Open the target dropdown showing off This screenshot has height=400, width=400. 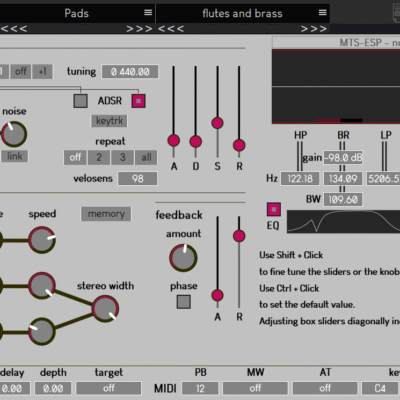109,388
